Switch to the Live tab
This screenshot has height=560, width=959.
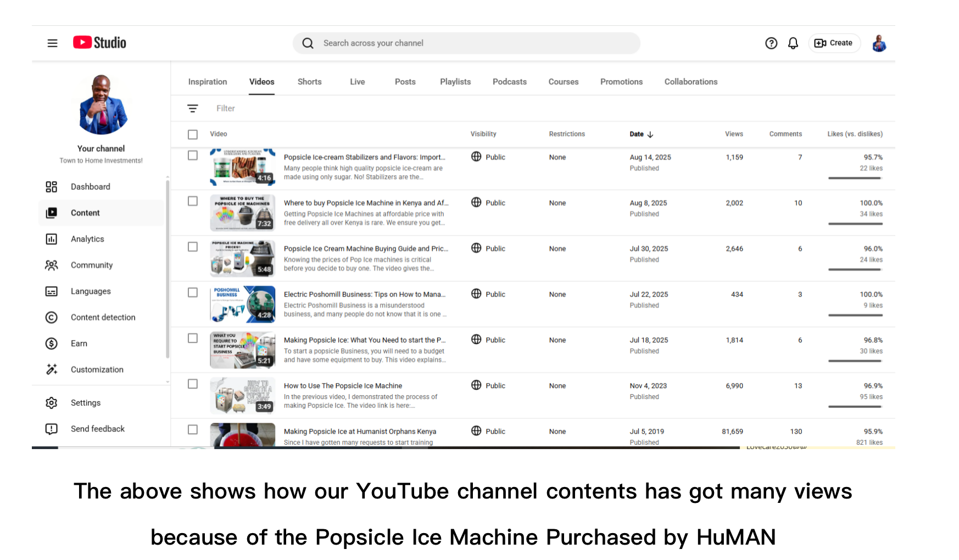358,82
